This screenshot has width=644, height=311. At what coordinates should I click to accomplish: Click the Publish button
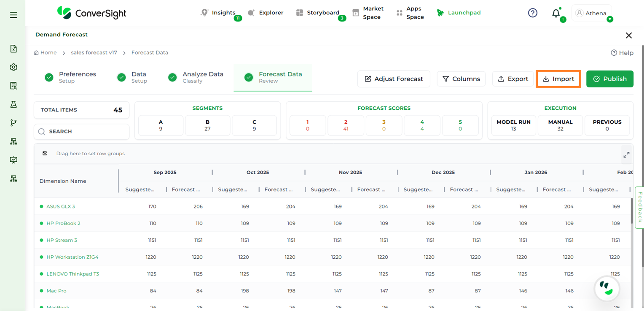click(609, 79)
